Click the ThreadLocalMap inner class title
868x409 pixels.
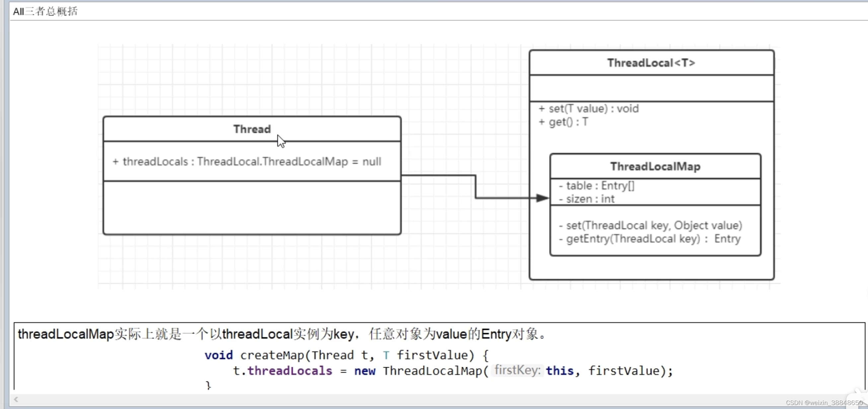tap(655, 166)
